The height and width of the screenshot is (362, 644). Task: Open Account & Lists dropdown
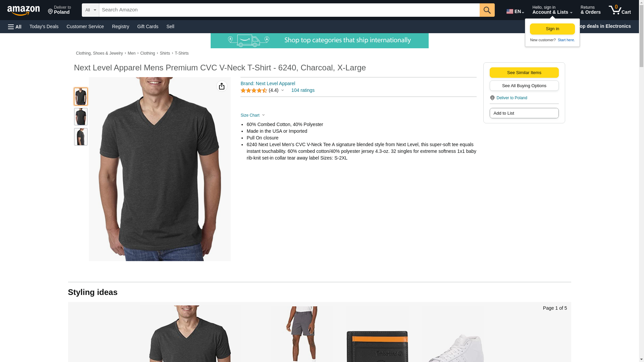point(552,10)
